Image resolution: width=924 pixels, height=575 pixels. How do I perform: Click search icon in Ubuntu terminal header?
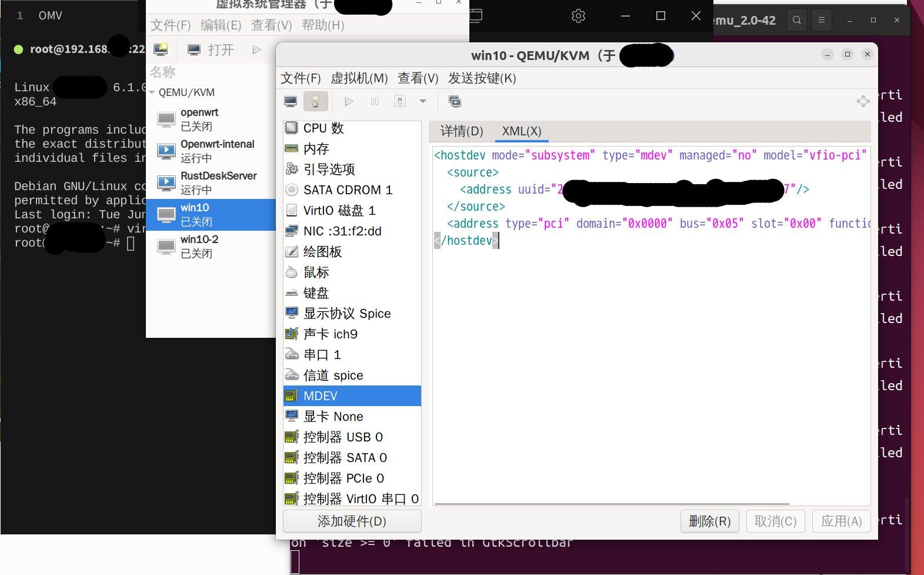[x=796, y=20]
